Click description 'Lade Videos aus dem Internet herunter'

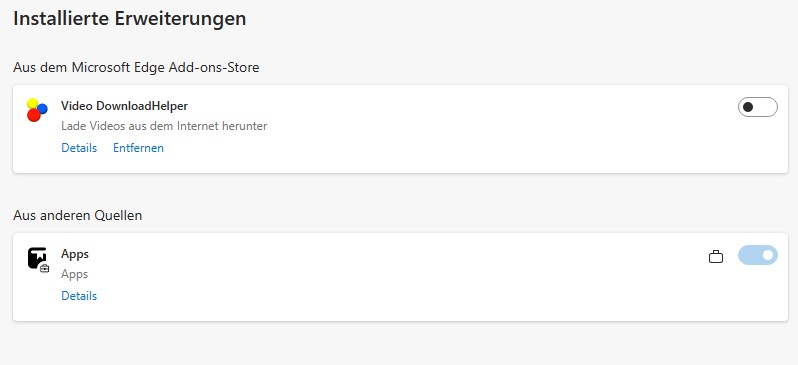pyautogui.click(x=164, y=126)
